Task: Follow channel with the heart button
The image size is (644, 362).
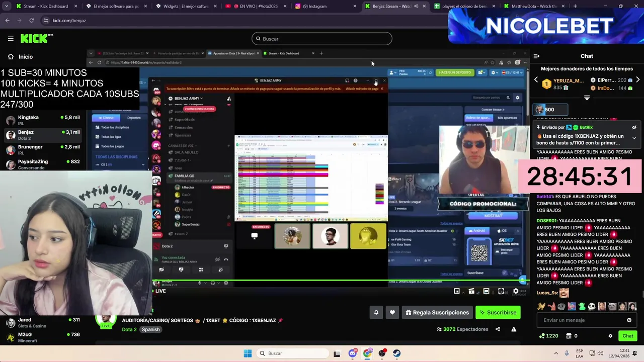Action: tap(392, 312)
